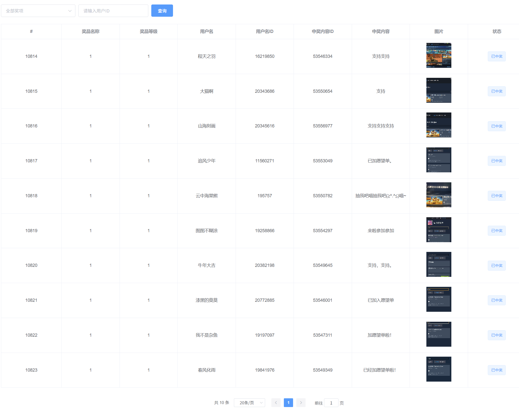
Task: Select page 1 in pagination
Action: pos(288,403)
